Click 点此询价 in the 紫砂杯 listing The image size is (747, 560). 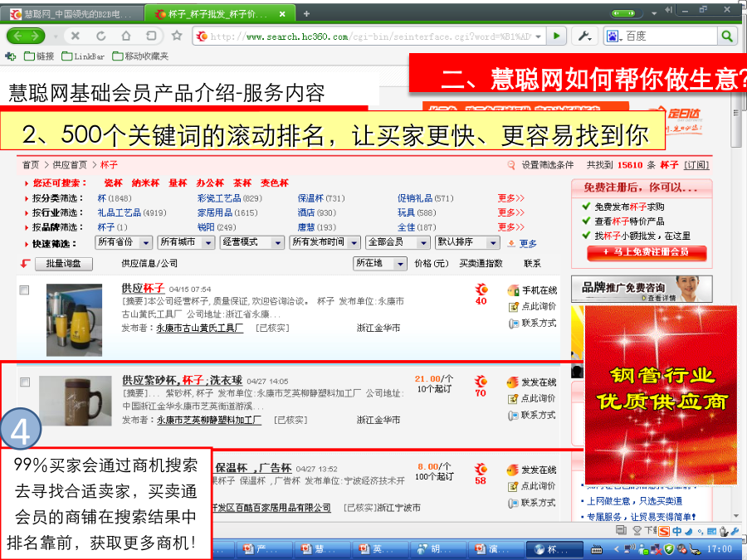pos(531,398)
